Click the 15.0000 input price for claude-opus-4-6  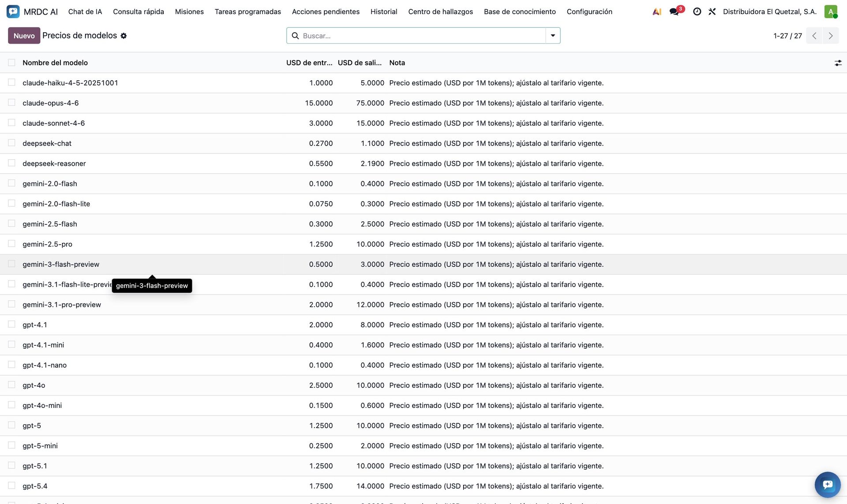[319, 103]
